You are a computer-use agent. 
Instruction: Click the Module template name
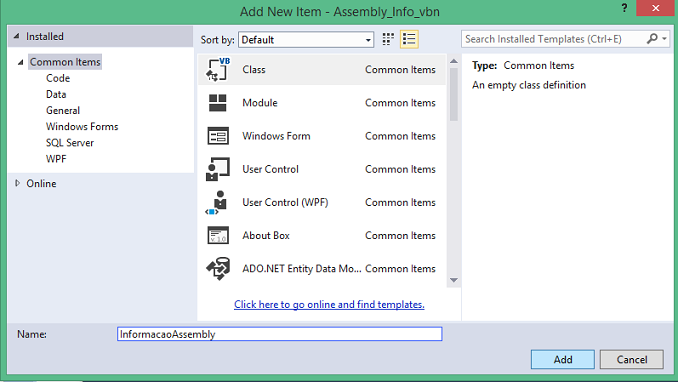point(260,103)
